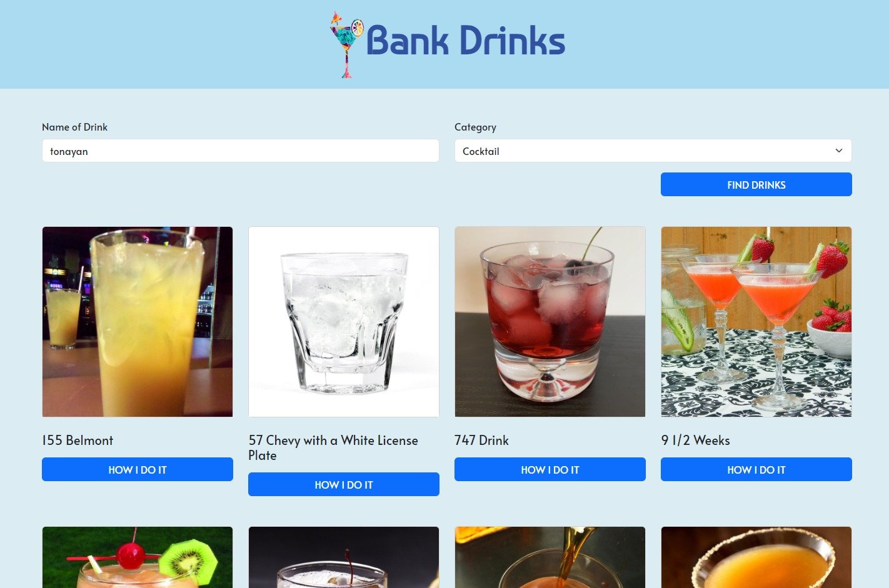The width and height of the screenshot is (889, 588).
Task: Click HOW I DO IT for 9 1/2 Weeks
Action: tap(756, 469)
